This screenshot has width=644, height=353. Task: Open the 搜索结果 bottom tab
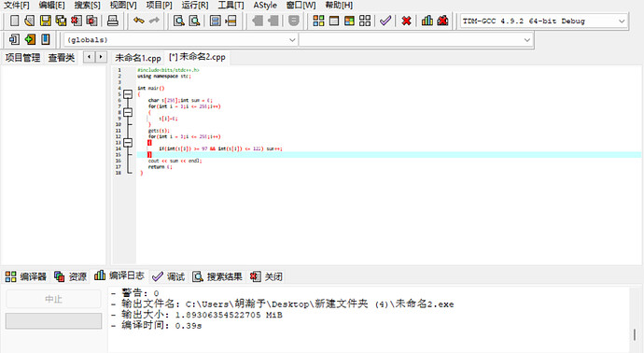[x=217, y=276]
